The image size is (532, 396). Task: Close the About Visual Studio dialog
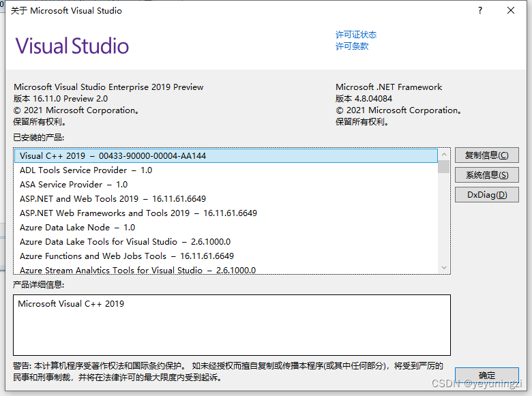(511, 10)
